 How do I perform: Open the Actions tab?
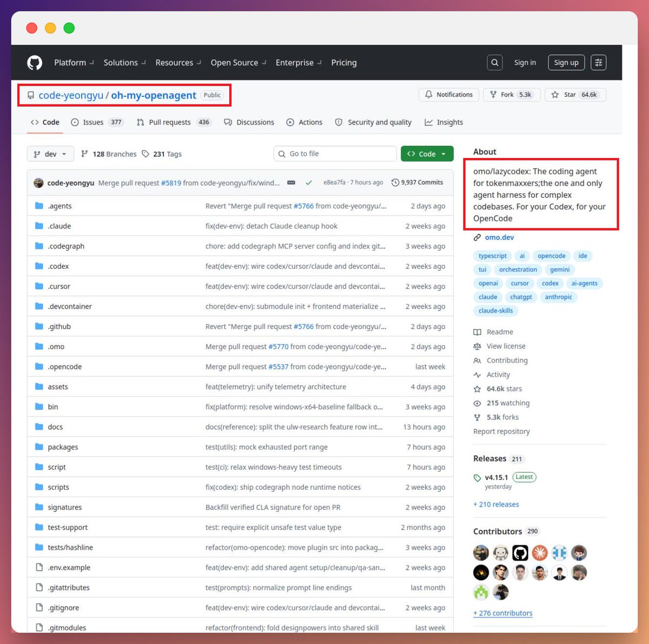point(304,122)
